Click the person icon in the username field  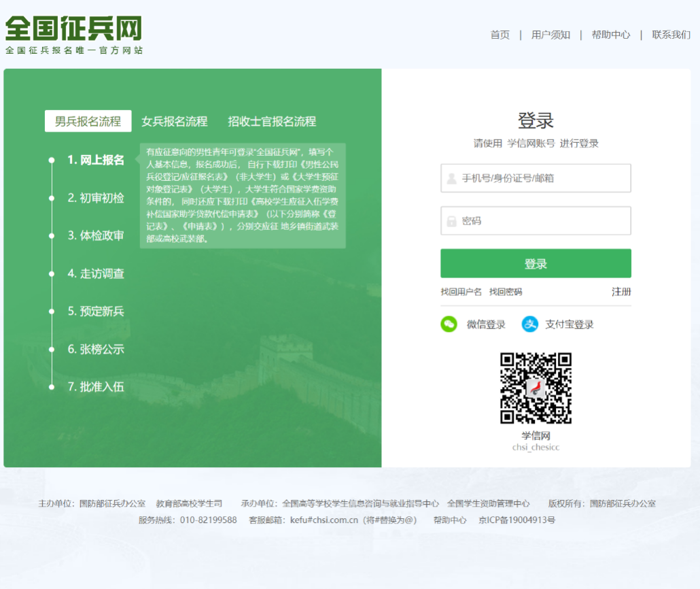click(x=451, y=178)
